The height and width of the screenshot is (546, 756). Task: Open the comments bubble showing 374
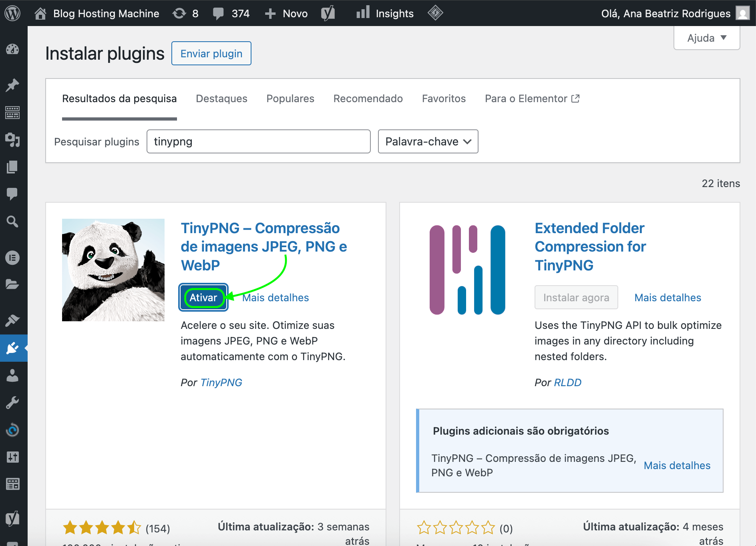tap(218, 14)
